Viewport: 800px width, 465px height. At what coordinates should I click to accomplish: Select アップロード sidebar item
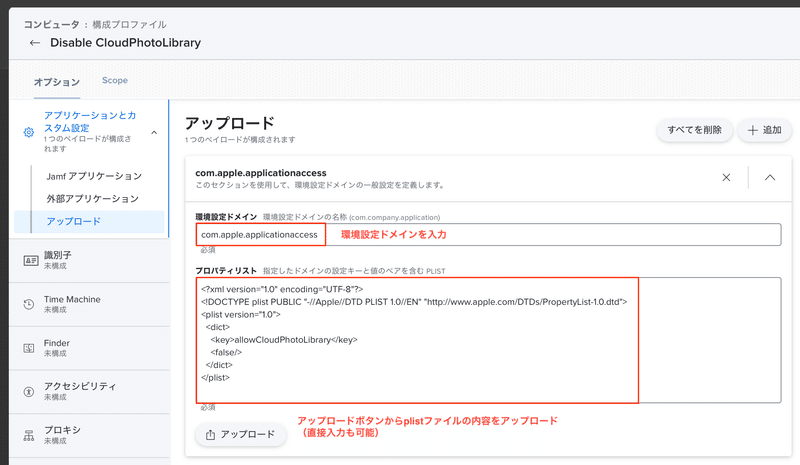pyautogui.click(x=89, y=222)
